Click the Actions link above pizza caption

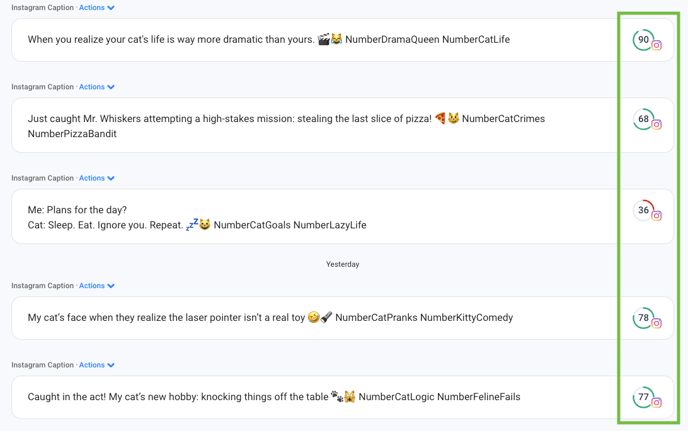pyautogui.click(x=92, y=87)
